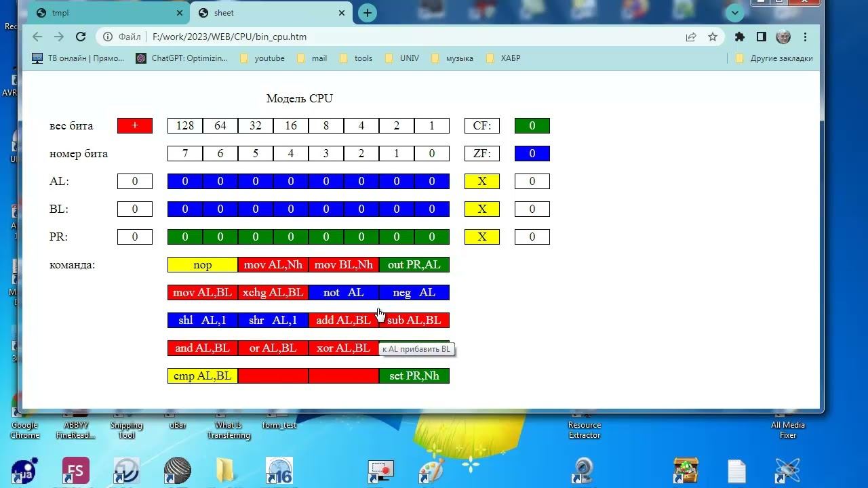Image resolution: width=868 pixels, height=488 pixels.
Task: Toggle AL register bit 7
Action: [185, 182]
